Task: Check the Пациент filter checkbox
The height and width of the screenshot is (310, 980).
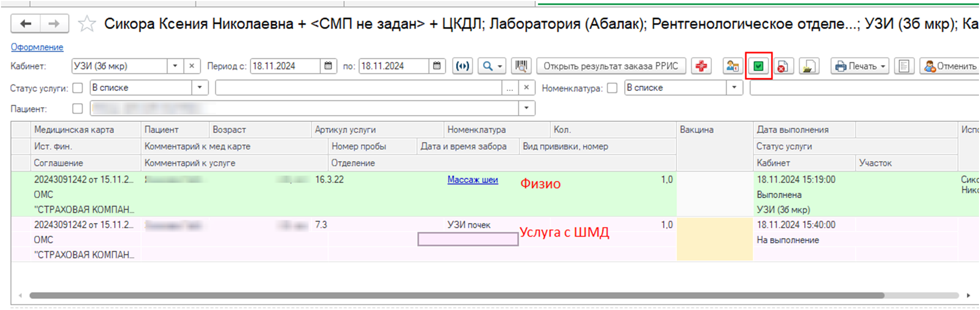Action: pos(78,108)
